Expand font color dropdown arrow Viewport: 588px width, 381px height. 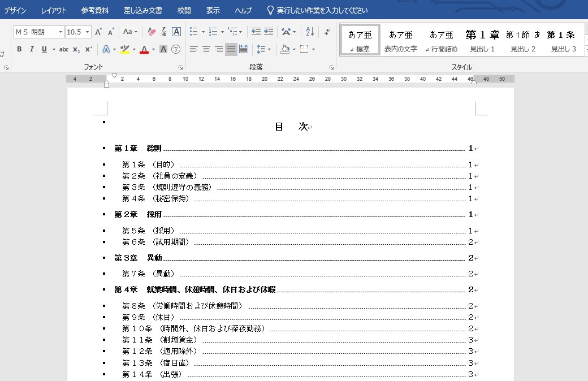pos(153,49)
